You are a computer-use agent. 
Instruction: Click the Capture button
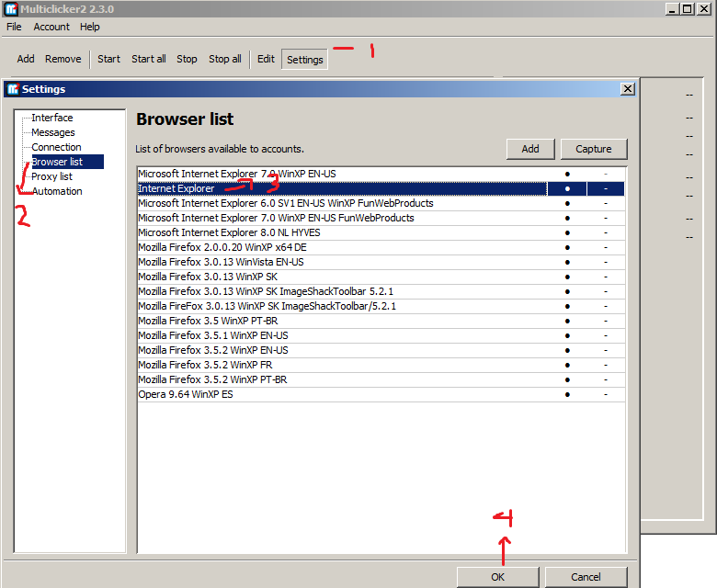pos(594,149)
